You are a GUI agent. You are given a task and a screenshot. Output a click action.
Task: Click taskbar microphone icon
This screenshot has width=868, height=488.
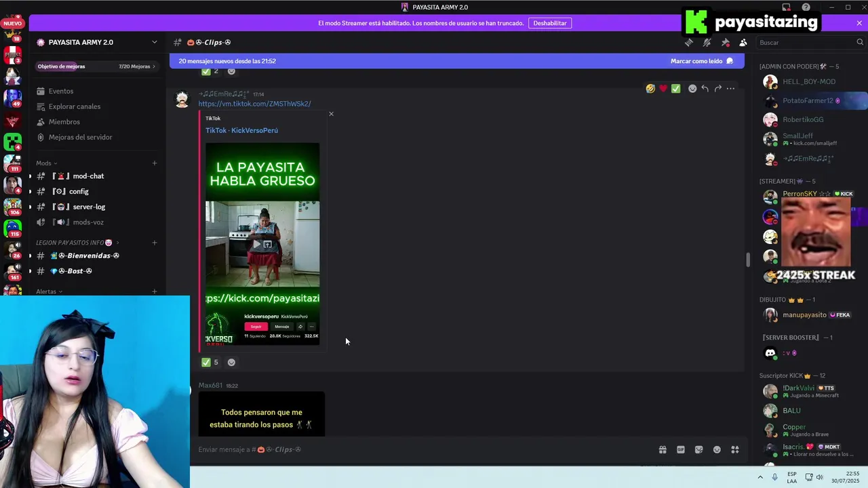pyautogui.click(x=774, y=477)
